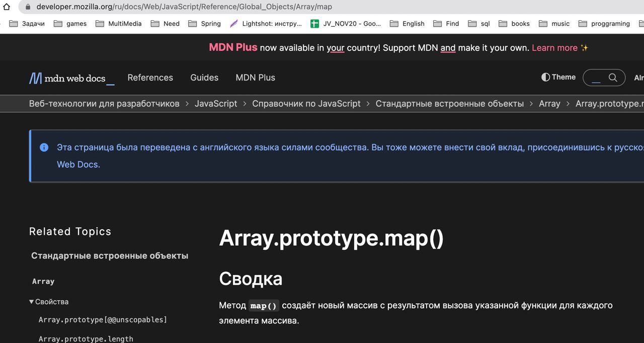Viewport: 644px width, 343px height.
Task: Click the search magnifier icon
Action: click(613, 78)
